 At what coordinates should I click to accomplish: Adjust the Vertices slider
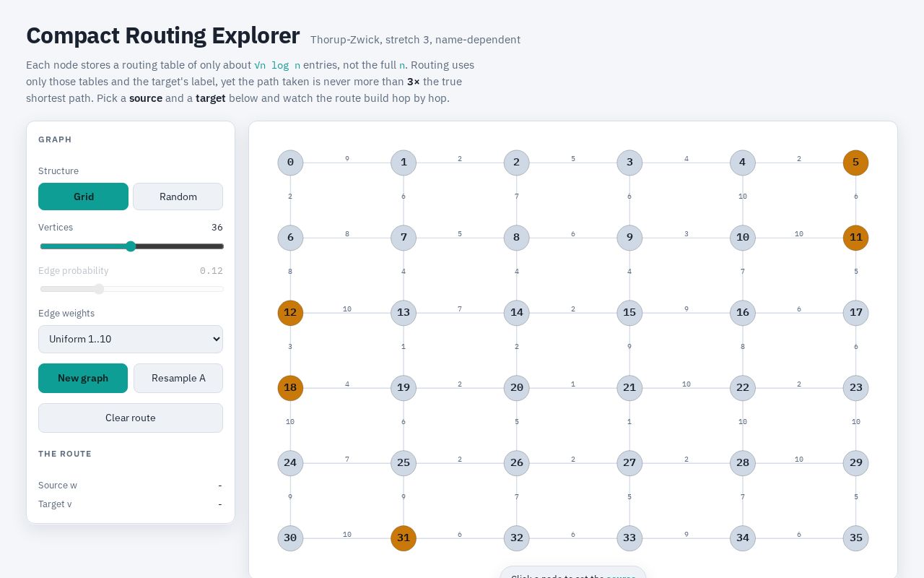tap(131, 246)
